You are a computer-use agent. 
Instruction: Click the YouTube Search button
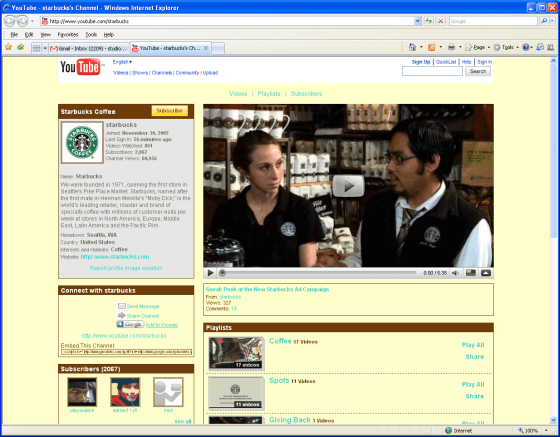tap(478, 71)
